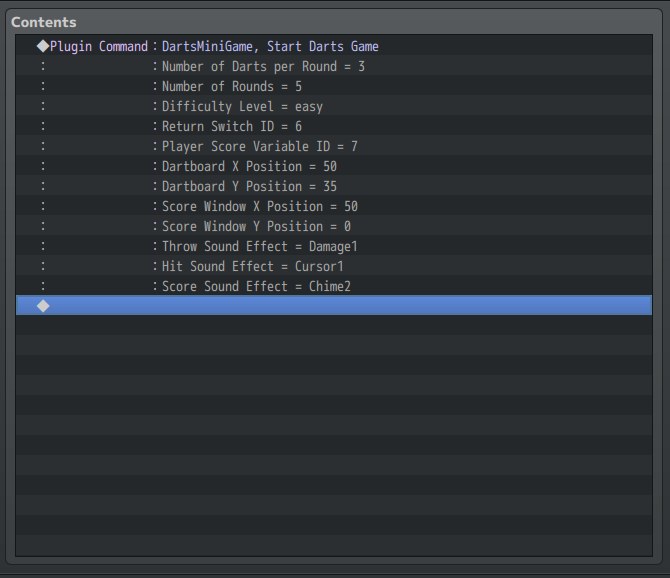Select the Score Sound Effect = Chime2 line
This screenshot has width=670, height=578.
pos(334,286)
